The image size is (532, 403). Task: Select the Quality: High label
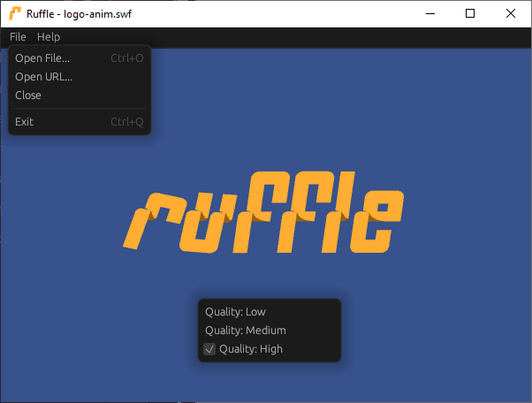(251, 349)
